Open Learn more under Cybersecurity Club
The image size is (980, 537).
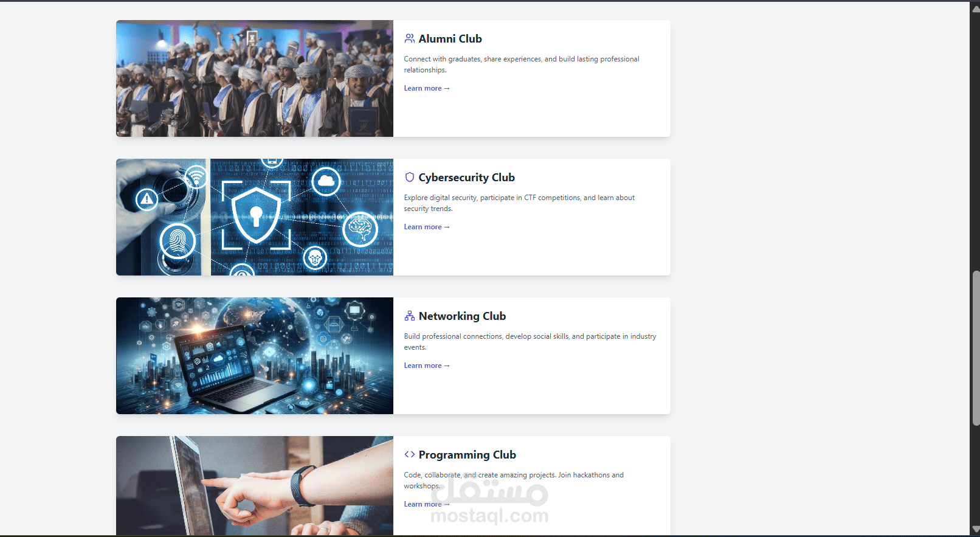427,227
